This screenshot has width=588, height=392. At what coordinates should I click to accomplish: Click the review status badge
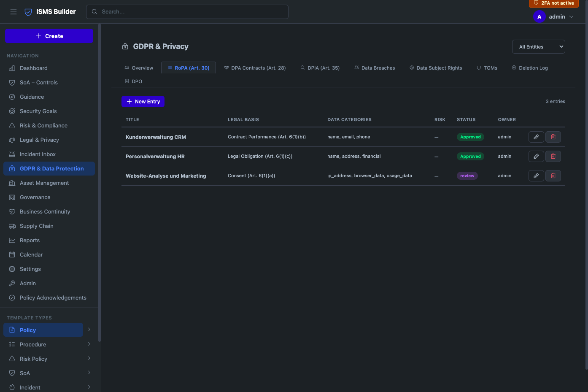click(467, 176)
